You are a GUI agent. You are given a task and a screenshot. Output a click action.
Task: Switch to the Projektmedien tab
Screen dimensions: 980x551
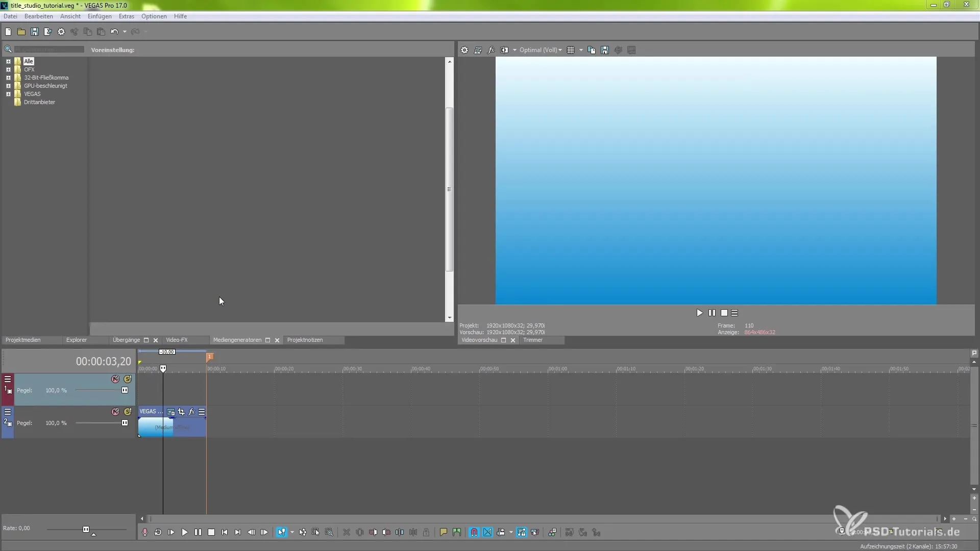pos(23,340)
